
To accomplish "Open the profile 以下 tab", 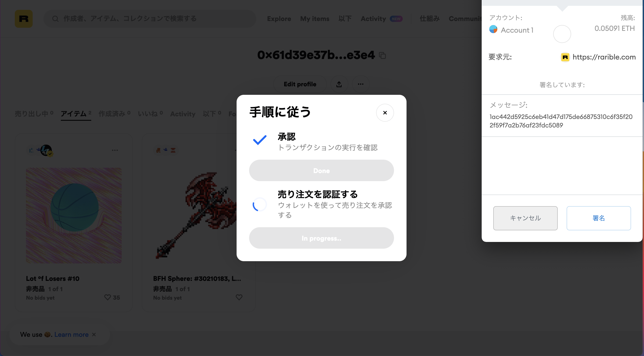I will (212, 114).
